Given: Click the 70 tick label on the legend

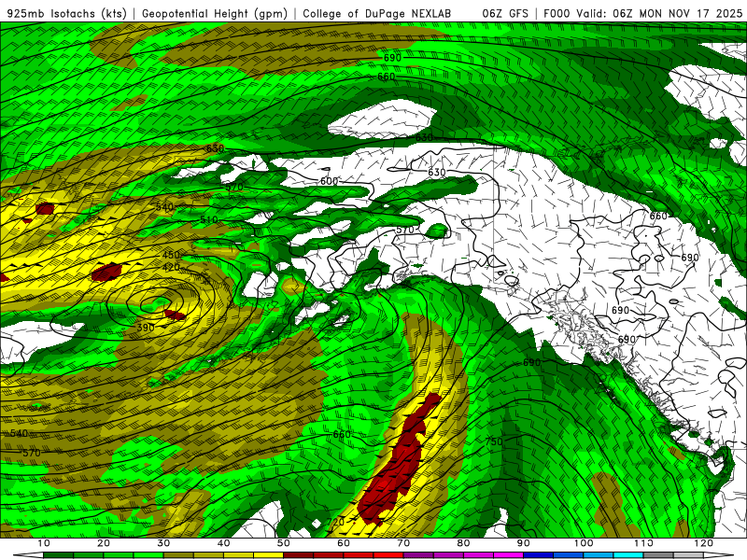Looking at the screenshot, I should click(403, 543).
